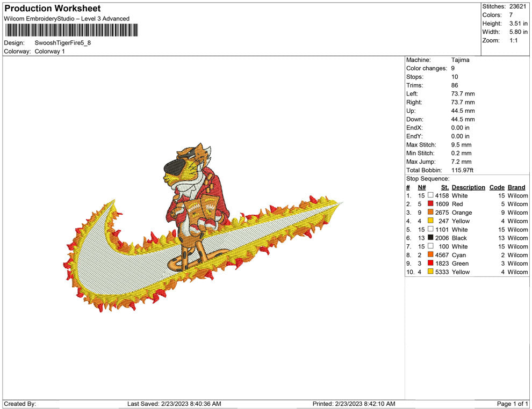Click the Black description in row 6

(459, 238)
